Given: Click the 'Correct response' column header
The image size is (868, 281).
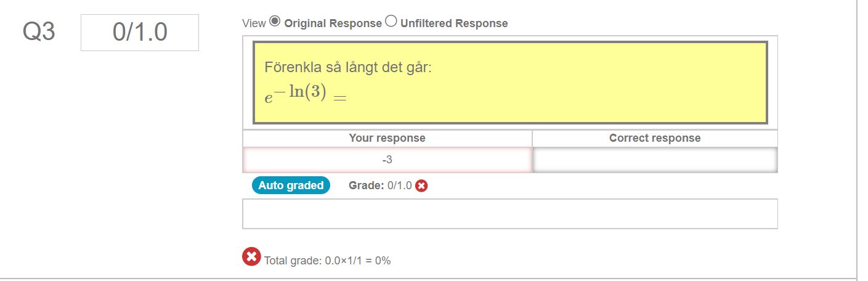Looking at the screenshot, I should (654, 138).
